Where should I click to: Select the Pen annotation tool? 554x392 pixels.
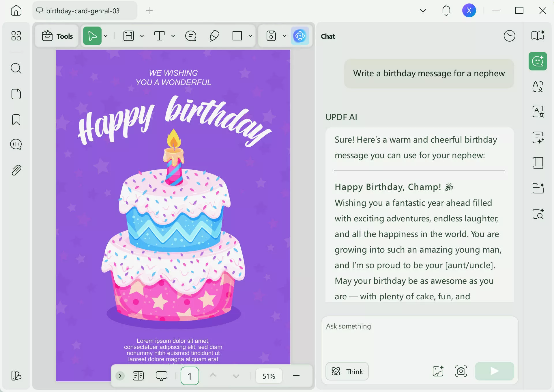point(214,36)
